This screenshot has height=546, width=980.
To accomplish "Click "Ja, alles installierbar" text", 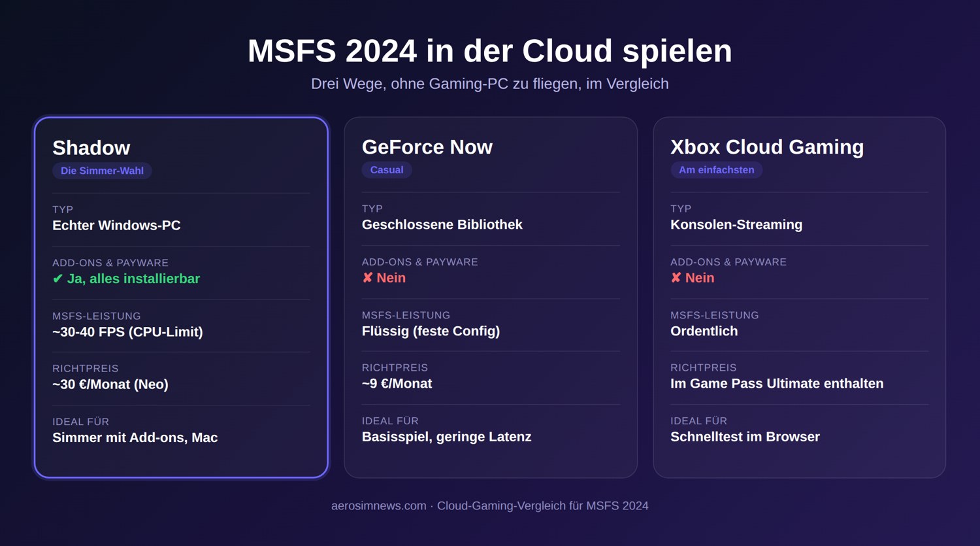I will pos(133,279).
